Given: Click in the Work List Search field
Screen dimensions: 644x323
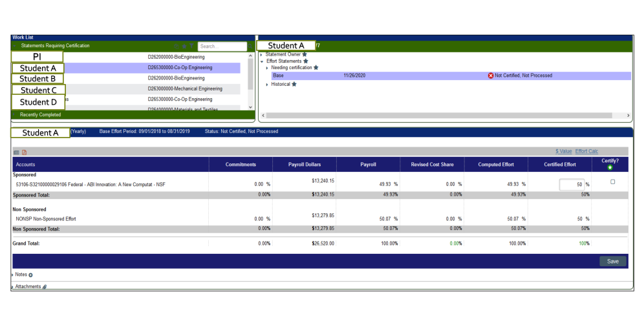Looking at the screenshot, I should [x=222, y=47].
